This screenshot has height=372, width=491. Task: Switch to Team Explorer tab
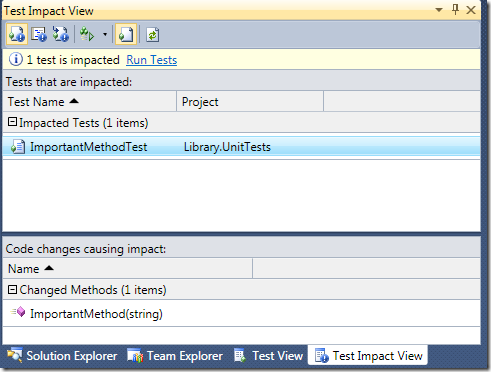tap(175, 356)
